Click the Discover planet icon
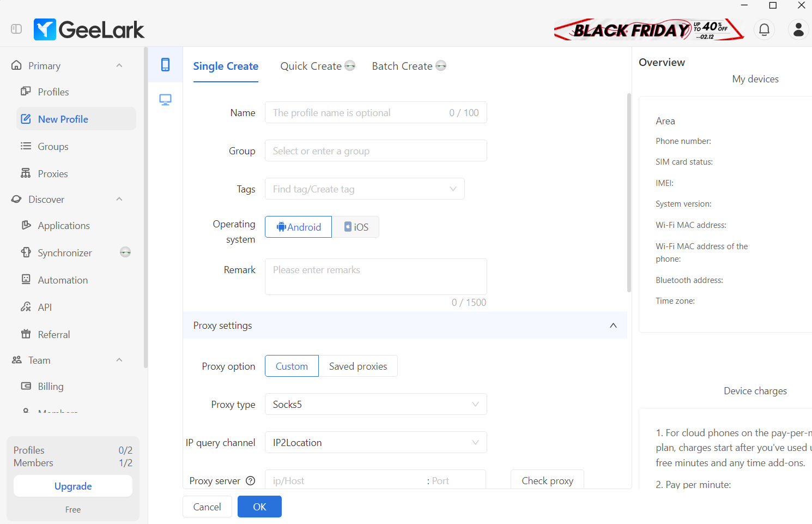This screenshot has width=812, height=524. 17,200
